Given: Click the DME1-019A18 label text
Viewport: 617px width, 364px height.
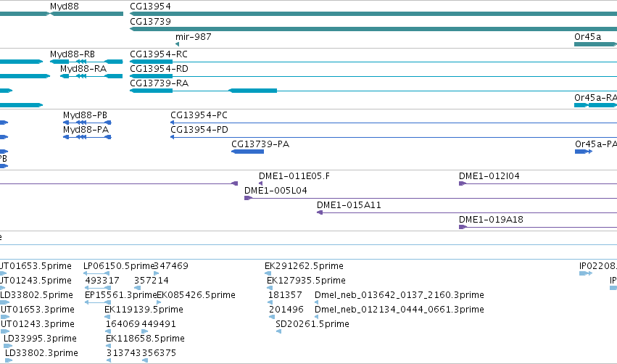Looking at the screenshot, I should click(491, 220).
